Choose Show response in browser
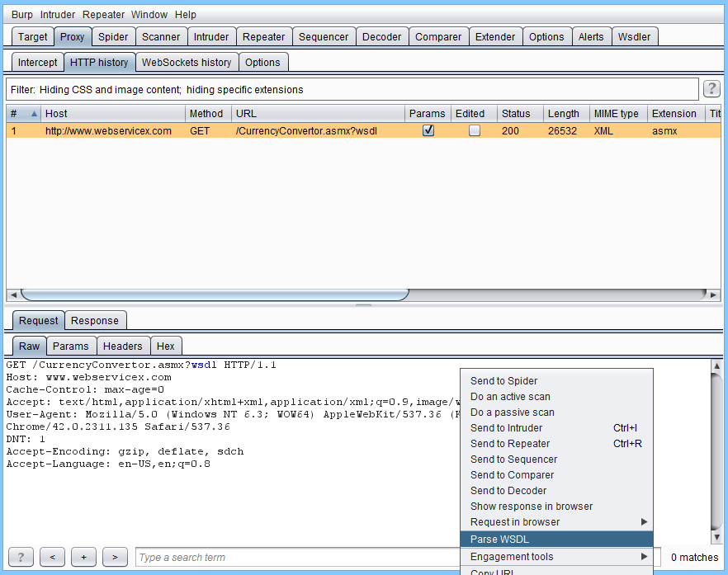 [556, 507]
